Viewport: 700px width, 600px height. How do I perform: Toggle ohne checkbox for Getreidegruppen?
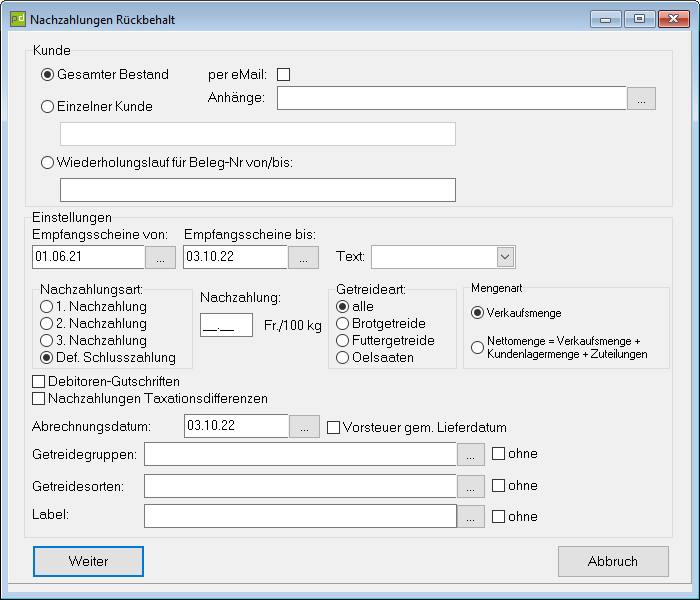[498, 454]
